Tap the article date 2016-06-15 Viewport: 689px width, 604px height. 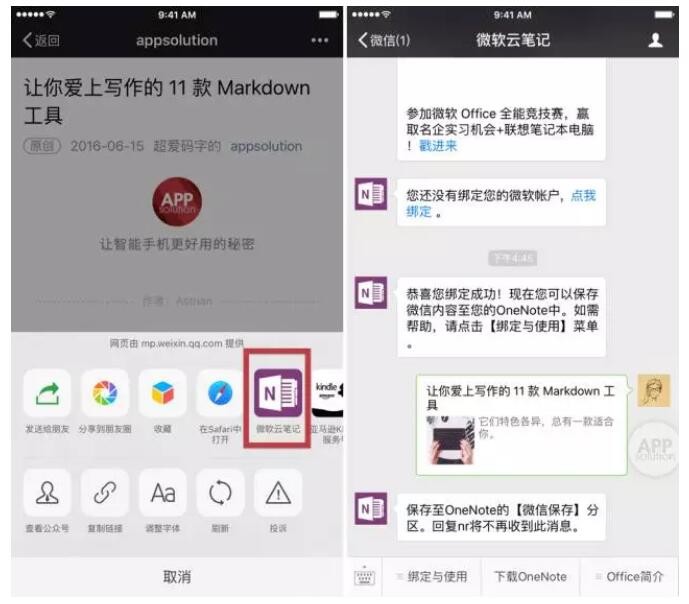point(107,146)
